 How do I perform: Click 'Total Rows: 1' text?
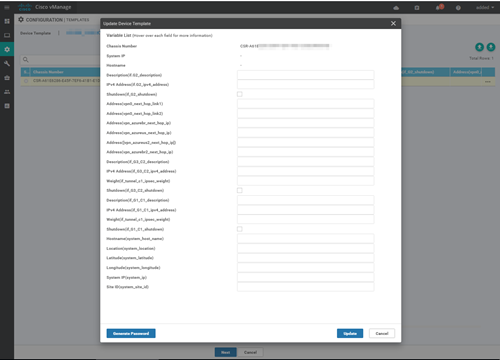(x=481, y=58)
